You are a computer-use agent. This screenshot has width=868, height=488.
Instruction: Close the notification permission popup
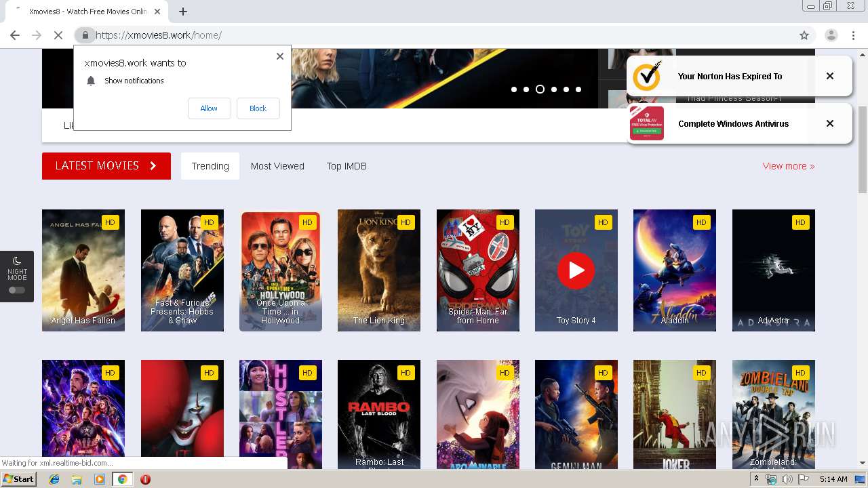tap(280, 56)
